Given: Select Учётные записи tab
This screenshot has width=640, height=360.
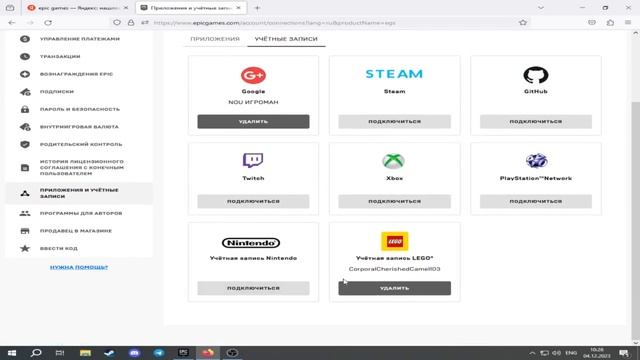Looking at the screenshot, I should point(286,39).
